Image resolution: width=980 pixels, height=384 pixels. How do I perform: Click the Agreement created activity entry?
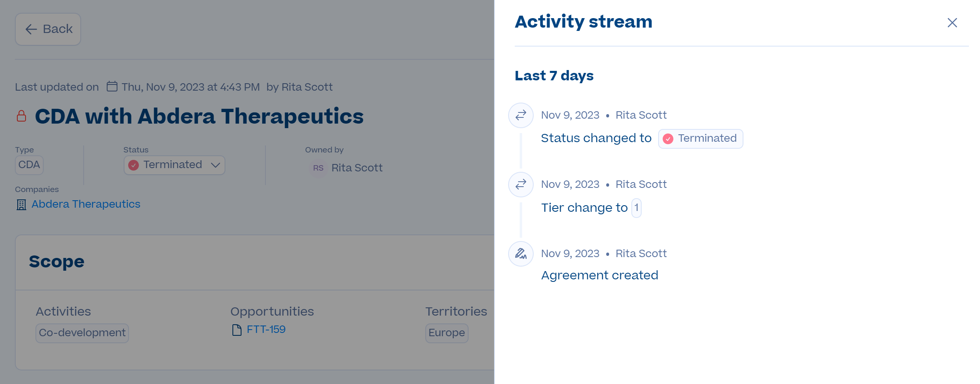point(600,275)
